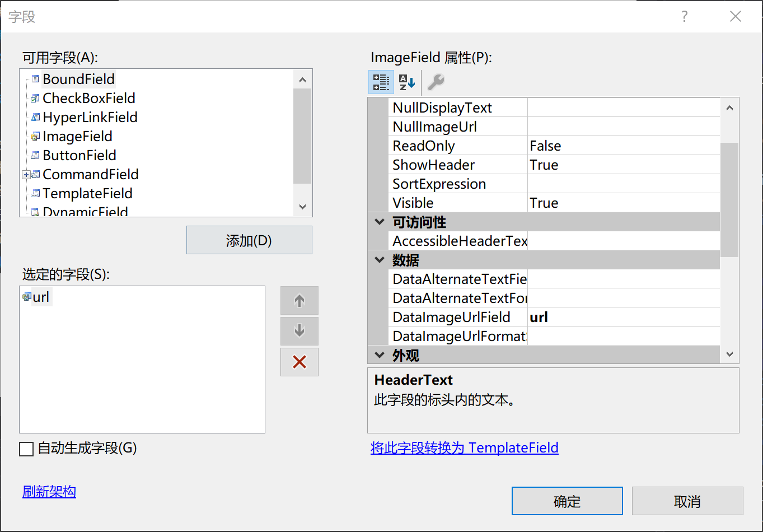Move selected field down with arrow button
The width and height of the screenshot is (763, 532).
[299, 331]
